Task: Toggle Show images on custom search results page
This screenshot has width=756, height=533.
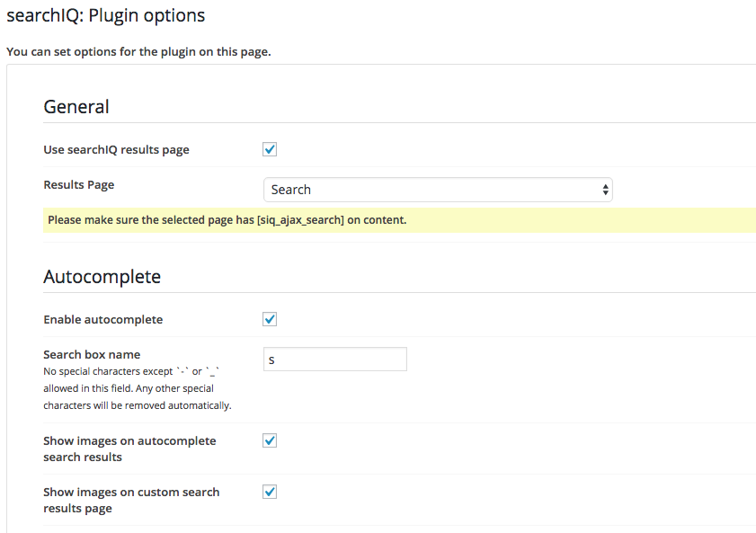Action: pyautogui.click(x=270, y=492)
